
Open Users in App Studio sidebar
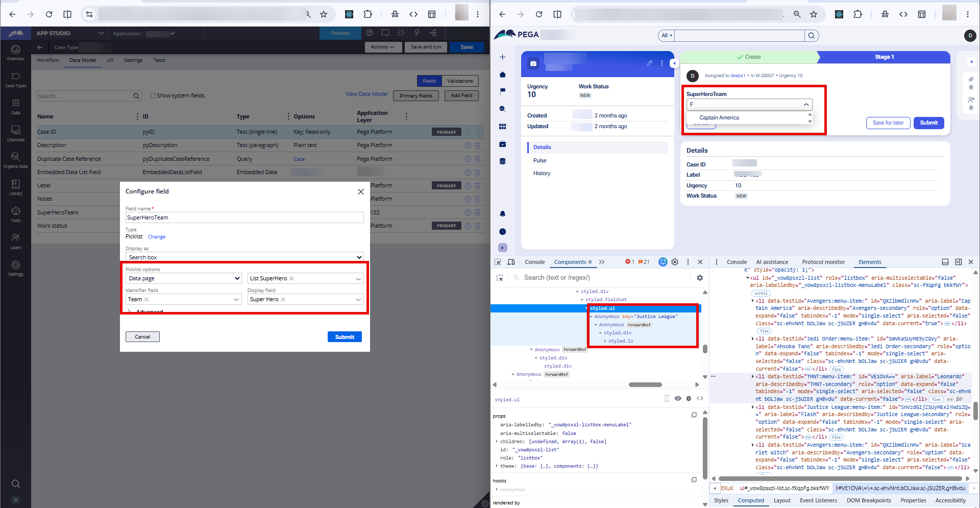point(16,241)
